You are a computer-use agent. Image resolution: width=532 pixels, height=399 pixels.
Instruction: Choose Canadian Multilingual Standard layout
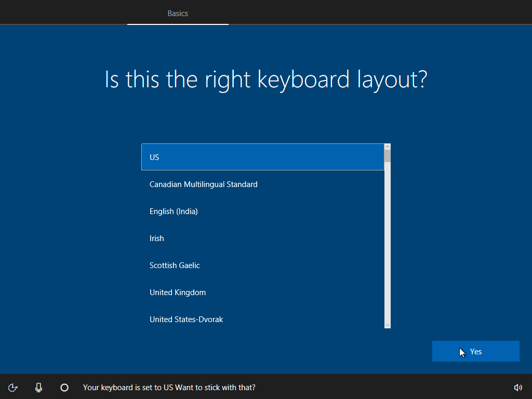tap(263, 184)
